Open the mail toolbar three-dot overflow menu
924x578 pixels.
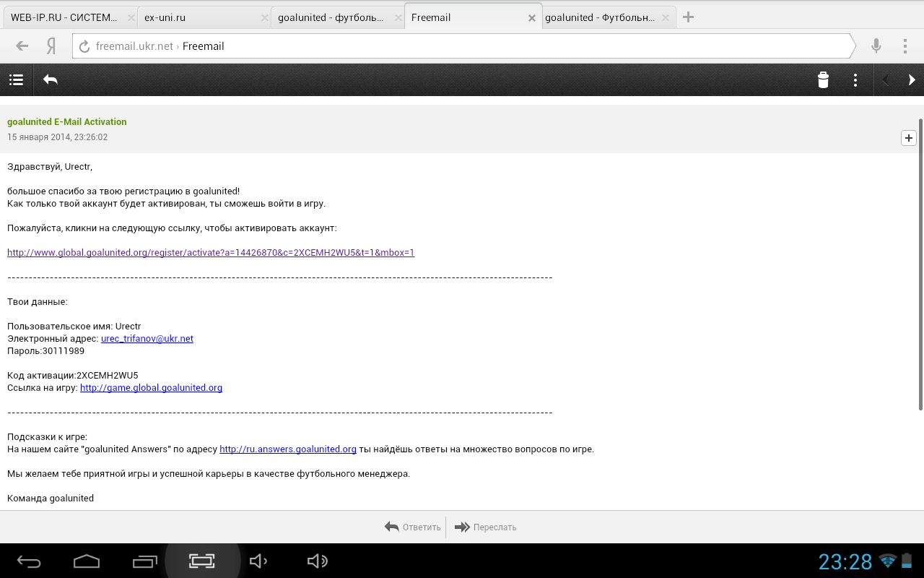855,80
